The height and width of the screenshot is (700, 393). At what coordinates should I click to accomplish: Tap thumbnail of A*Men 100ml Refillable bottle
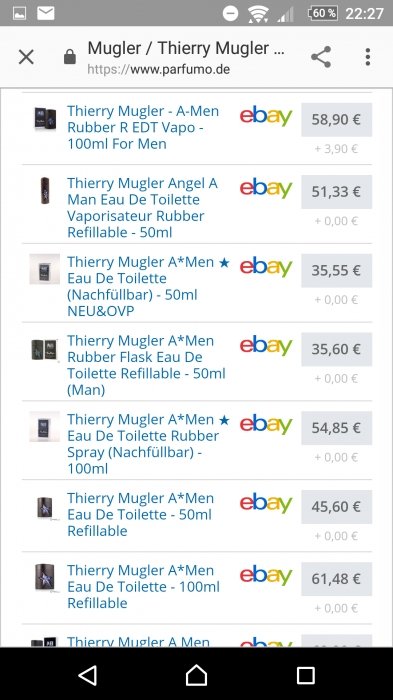tap(45, 578)
